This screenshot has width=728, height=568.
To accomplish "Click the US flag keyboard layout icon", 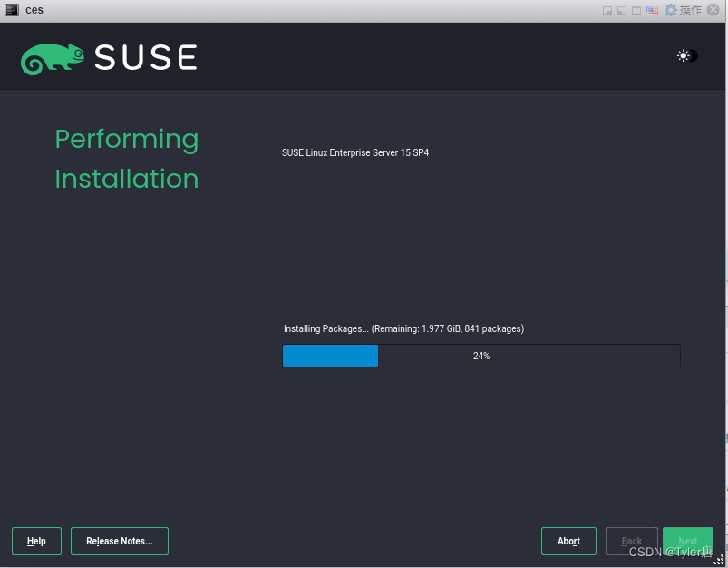I will [652, 9].
